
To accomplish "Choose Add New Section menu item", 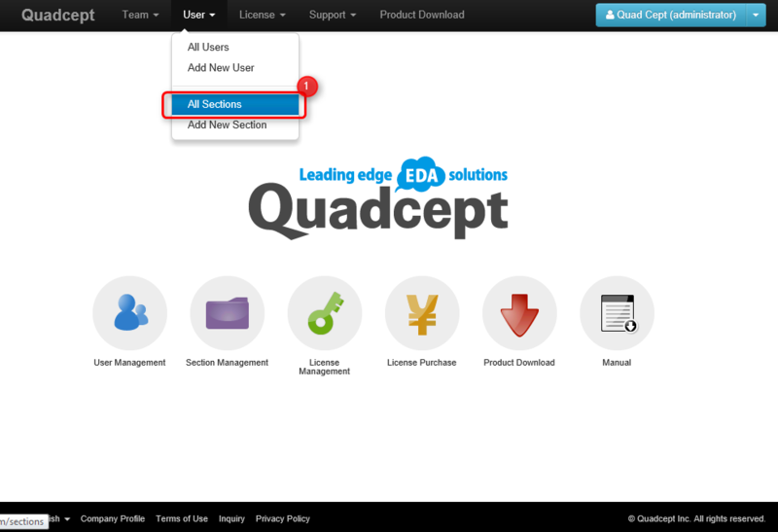I will [x=235, y=125].
